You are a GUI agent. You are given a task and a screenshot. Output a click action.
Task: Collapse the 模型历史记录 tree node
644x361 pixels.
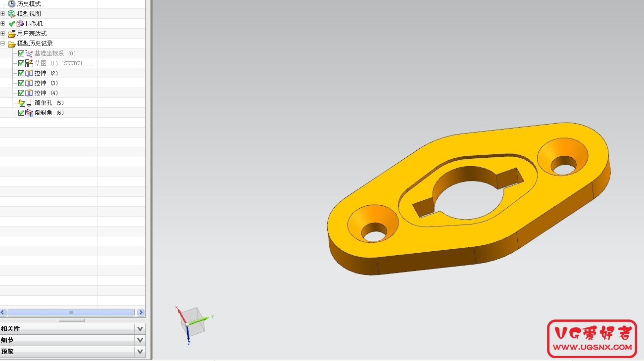pos(3,43)
